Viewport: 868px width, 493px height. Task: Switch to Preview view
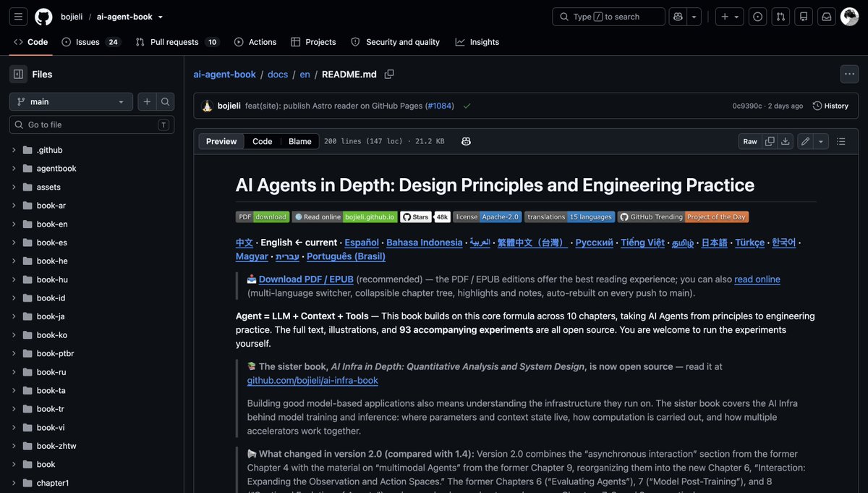(x=221, y=141)
